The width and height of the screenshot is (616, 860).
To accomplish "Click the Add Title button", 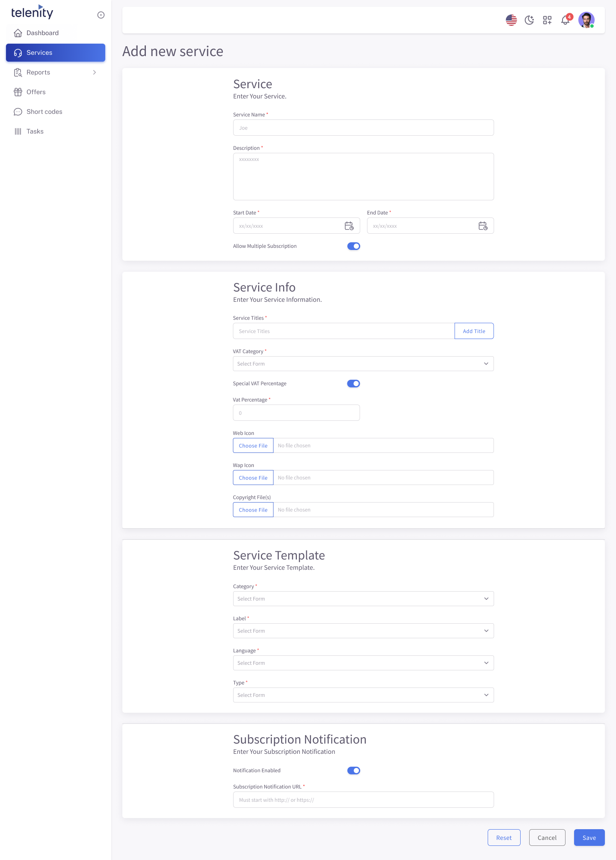I will (x=474, y=331).
